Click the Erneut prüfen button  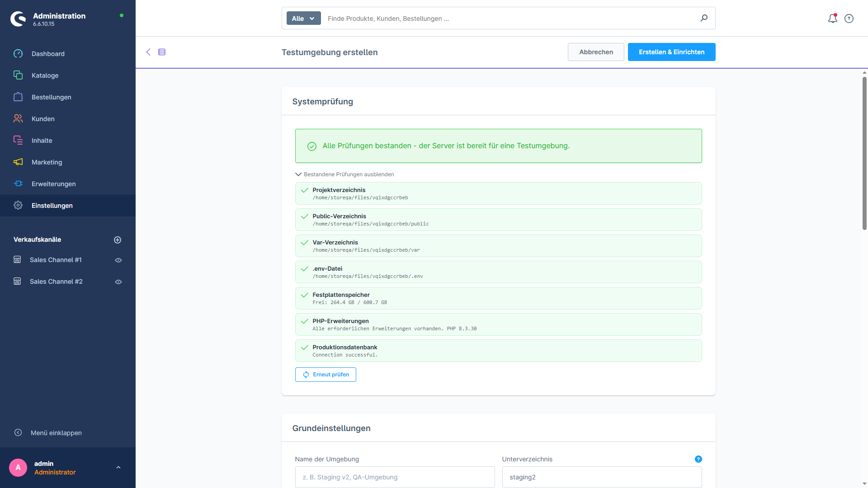tap(325, 375)
